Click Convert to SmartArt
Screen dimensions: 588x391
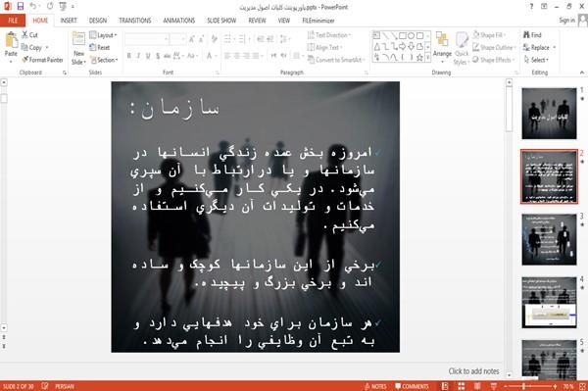pos(335,60)
